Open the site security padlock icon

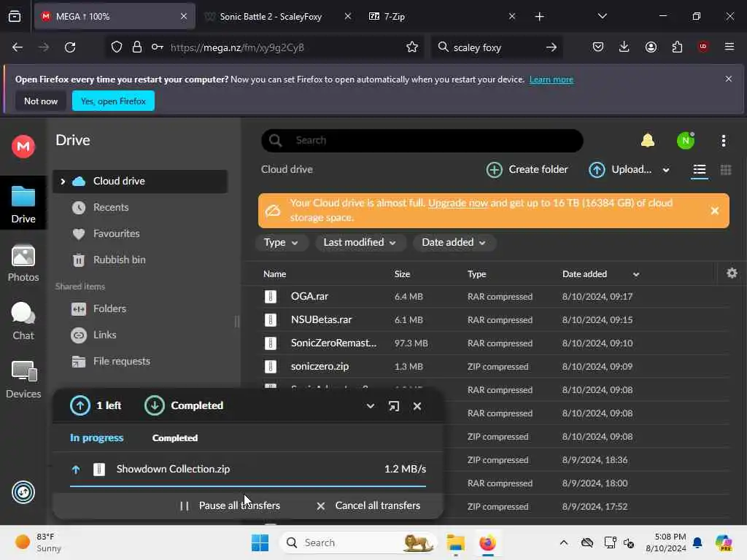tap(137, 47)
